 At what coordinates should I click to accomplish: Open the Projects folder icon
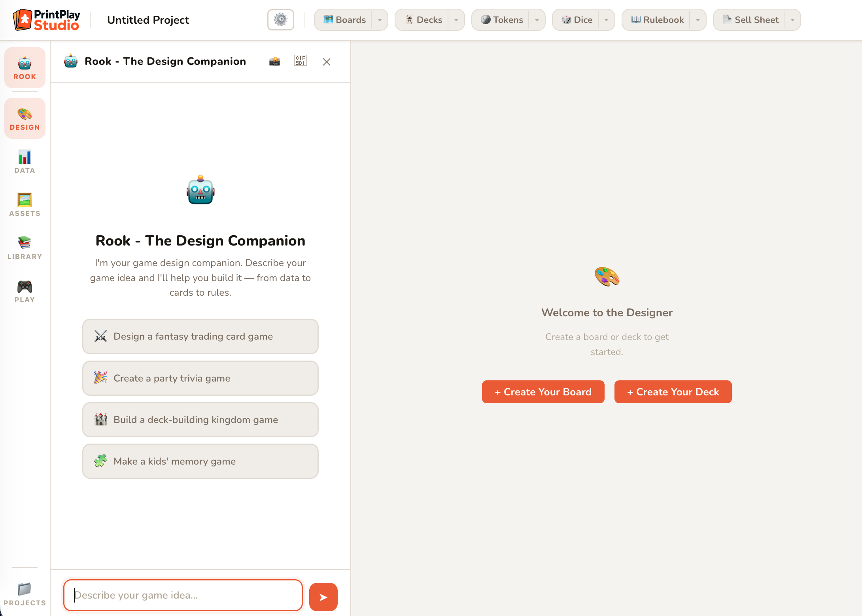tap(25, 594)
